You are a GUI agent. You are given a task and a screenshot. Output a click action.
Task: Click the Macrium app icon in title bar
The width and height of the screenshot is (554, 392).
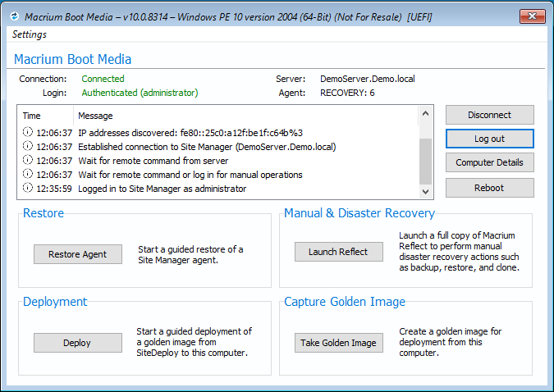point(15,16)
